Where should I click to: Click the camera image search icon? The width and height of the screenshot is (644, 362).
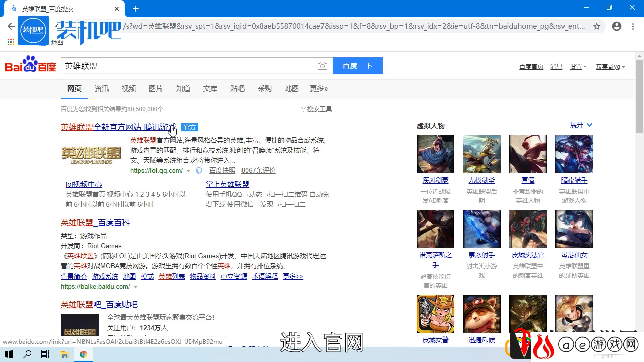[x=323, y=66]
